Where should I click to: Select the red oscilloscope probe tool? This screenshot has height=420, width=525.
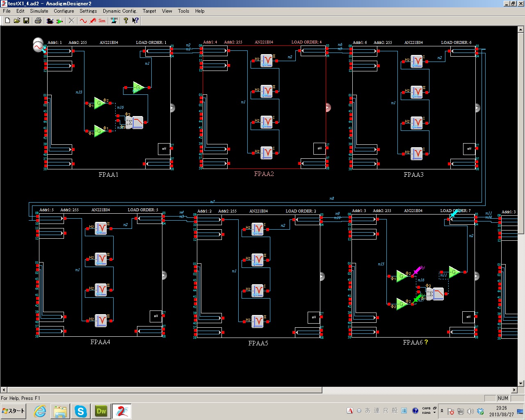tap(93, 21)
